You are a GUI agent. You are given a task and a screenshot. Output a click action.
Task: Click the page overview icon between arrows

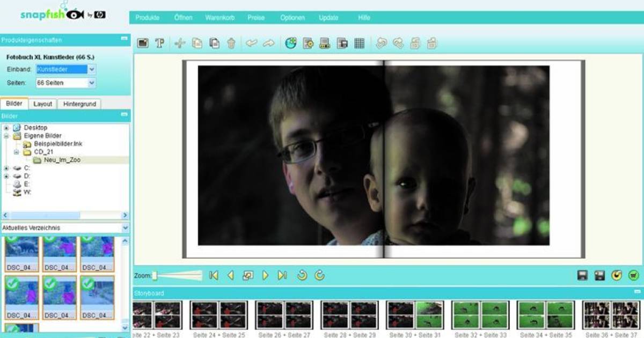(x=247, y=275)
